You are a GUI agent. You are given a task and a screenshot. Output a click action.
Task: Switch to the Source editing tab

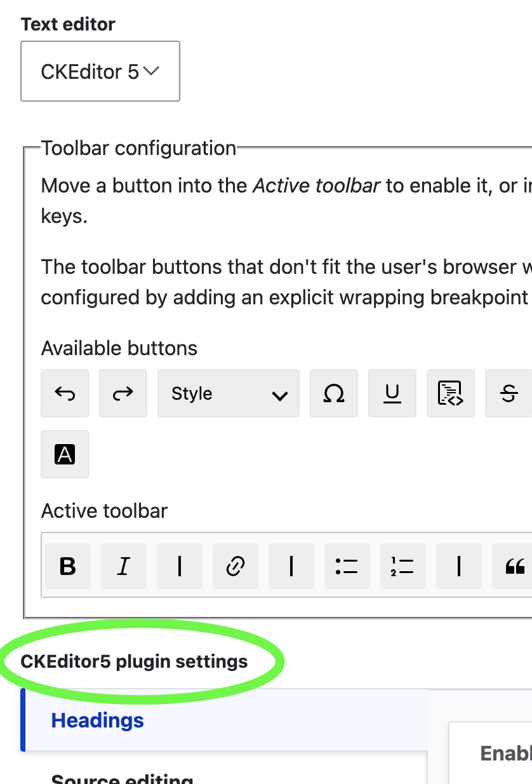pos(122,779)
